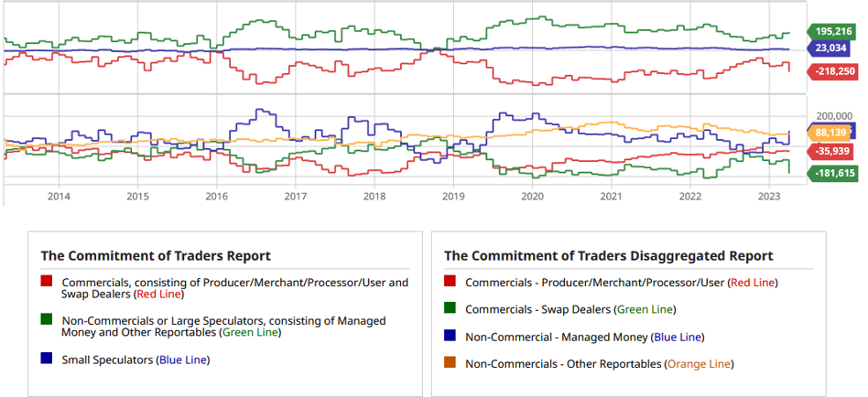Click the orange swatch for Other Reportables

(450, 364)
